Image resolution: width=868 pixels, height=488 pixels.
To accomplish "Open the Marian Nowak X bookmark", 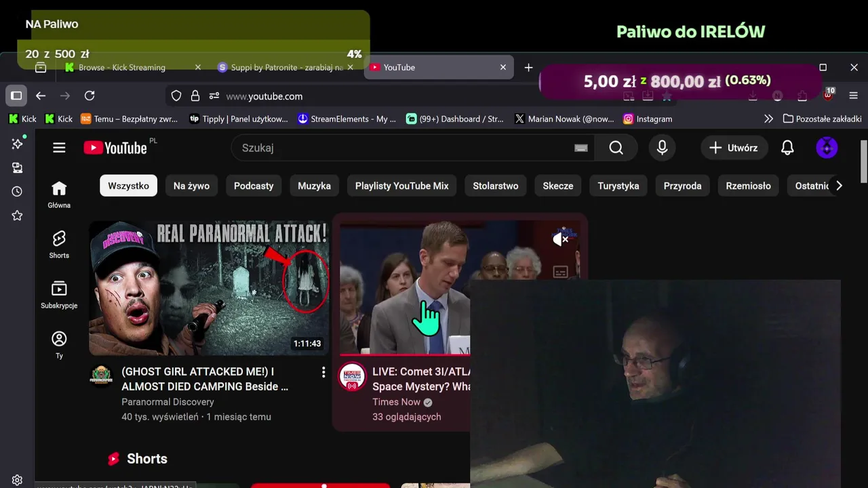I will click(x=564, y=119).
